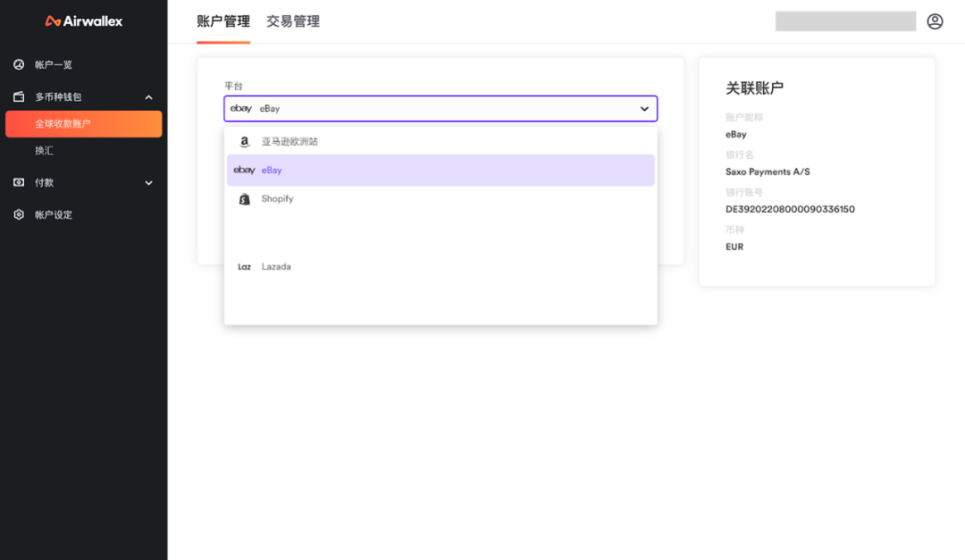Open the user profile avatar icon
This screenshot has width=965, height=560.
(935, 21)
